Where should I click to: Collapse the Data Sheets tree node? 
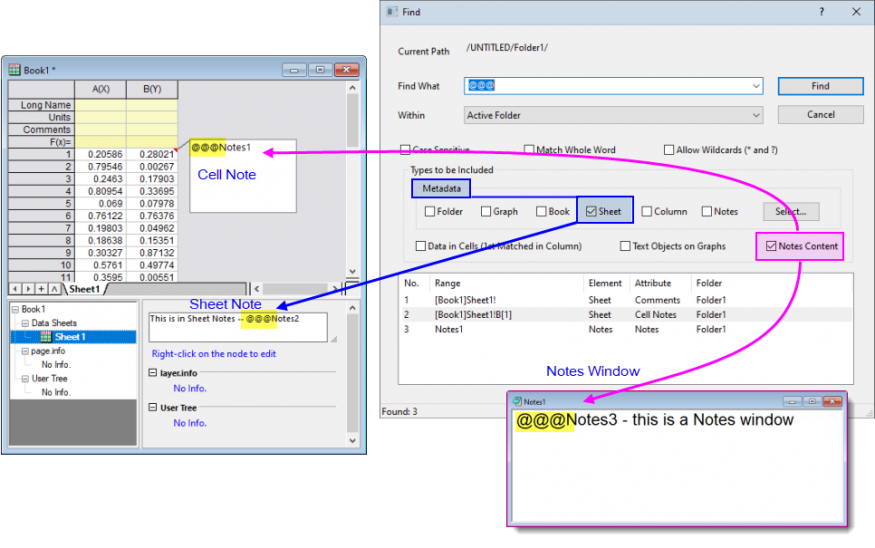(x=25, y=324)
